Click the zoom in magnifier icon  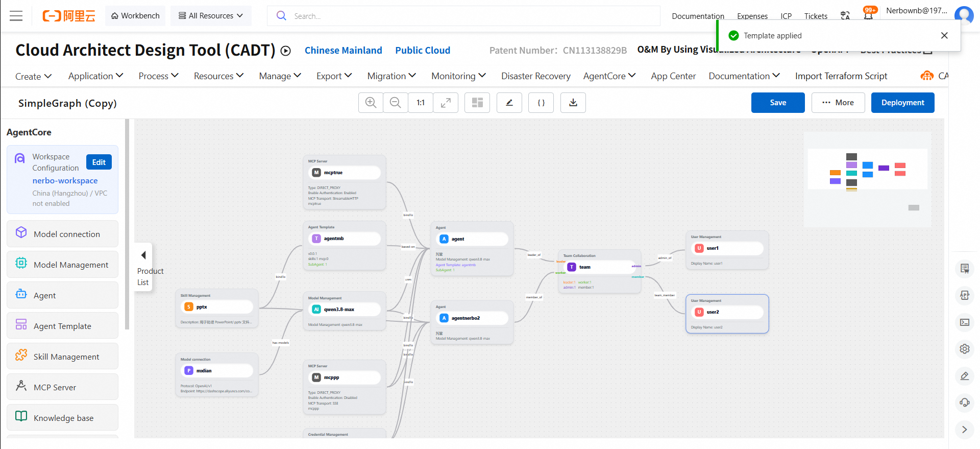tap(371, 103)
